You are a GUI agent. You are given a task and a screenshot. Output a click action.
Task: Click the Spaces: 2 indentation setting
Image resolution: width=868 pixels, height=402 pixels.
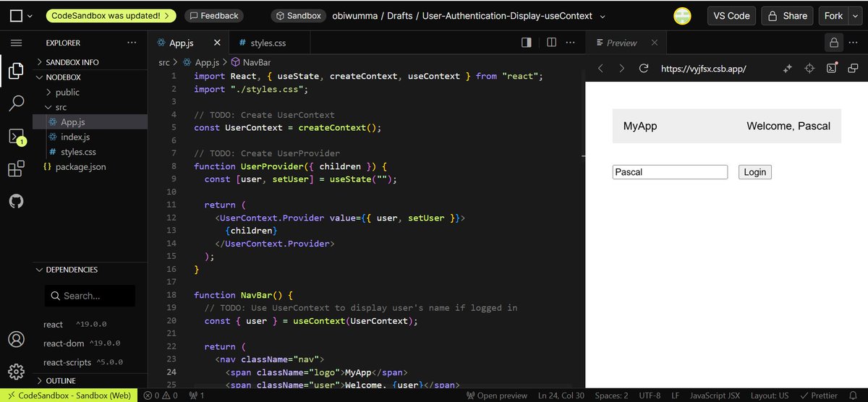[x=611, y=395]
